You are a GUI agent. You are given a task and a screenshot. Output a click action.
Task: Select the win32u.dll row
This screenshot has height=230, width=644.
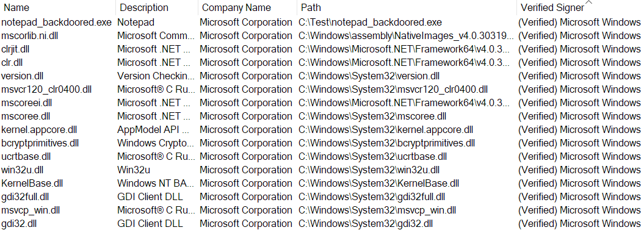[x=322, y=170]
